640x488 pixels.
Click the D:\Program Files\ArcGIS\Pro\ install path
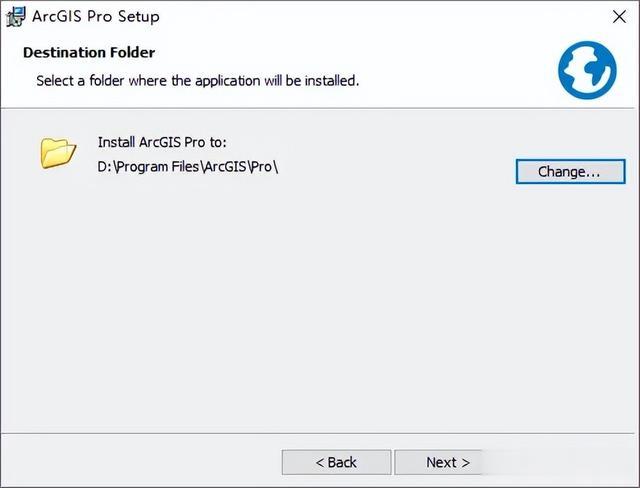(188, 167)
